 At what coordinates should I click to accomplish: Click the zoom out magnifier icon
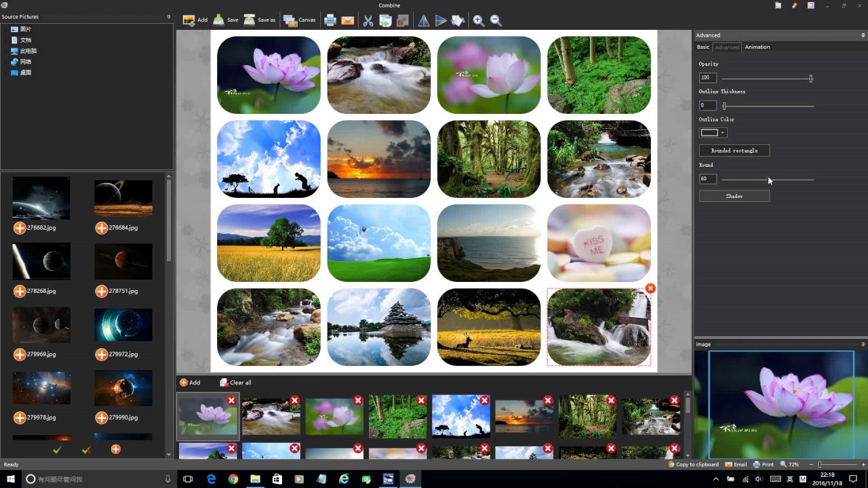(496, 20)
